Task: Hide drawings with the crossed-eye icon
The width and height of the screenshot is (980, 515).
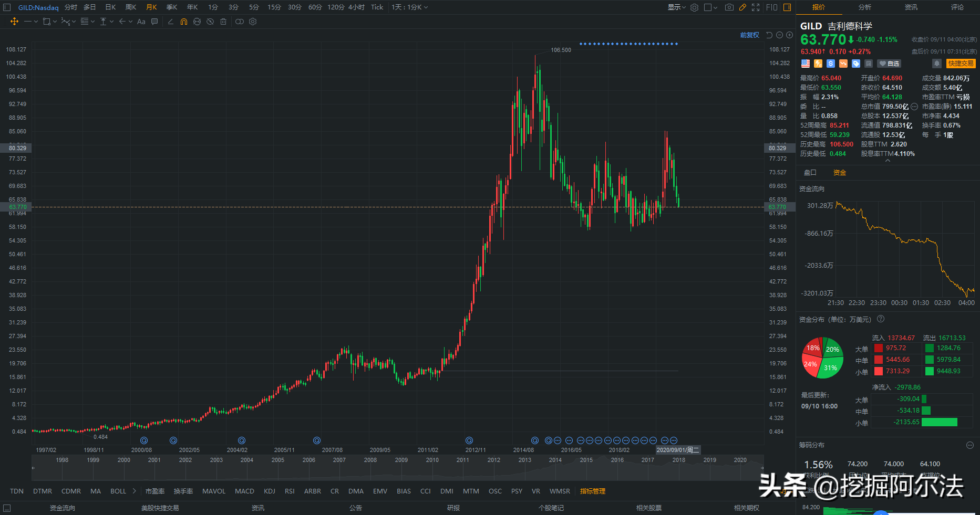Action: coord(210,22)
